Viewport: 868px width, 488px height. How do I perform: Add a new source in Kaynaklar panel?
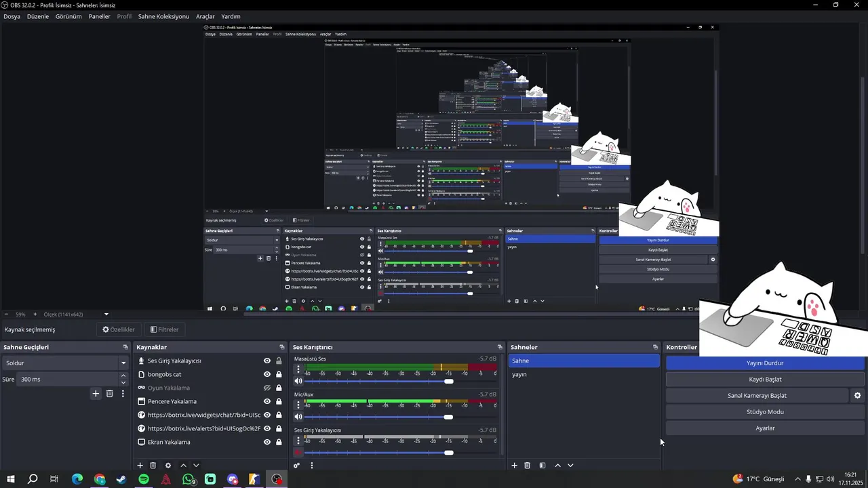pyautogui.click(x=140, y=466)
